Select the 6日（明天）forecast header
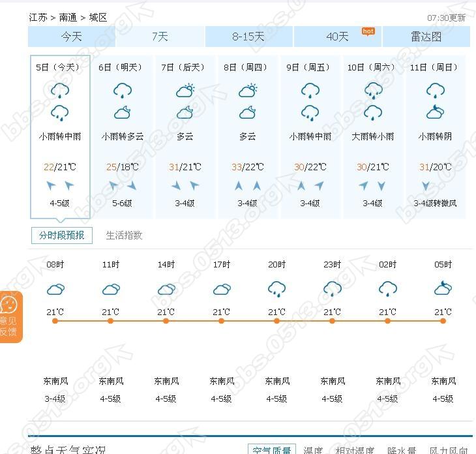The height and width of the screenshot is (454, 476). [120, 67]
